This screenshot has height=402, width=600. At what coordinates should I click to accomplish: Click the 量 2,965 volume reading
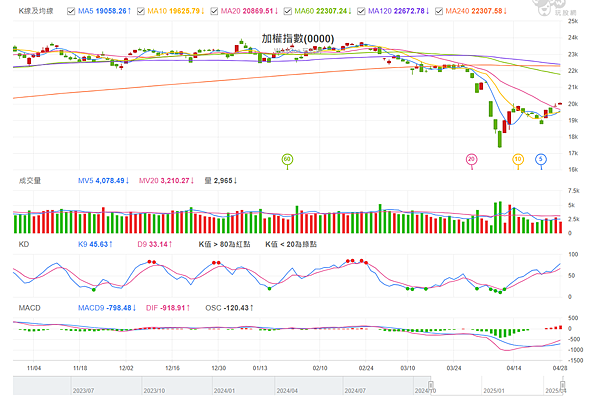tap(221, 181)
